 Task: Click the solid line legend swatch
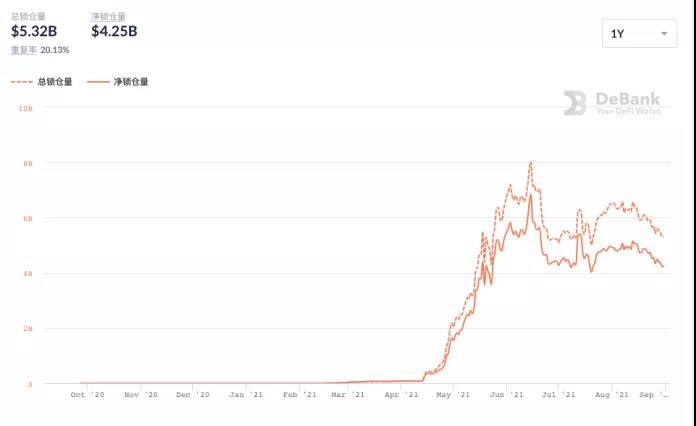pos(98,82)
